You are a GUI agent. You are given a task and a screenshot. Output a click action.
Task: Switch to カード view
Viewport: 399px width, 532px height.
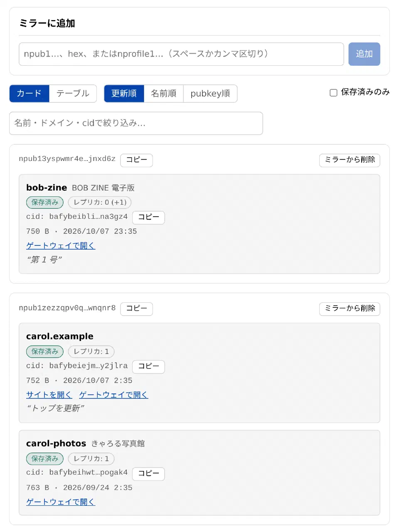click(30, 94)
